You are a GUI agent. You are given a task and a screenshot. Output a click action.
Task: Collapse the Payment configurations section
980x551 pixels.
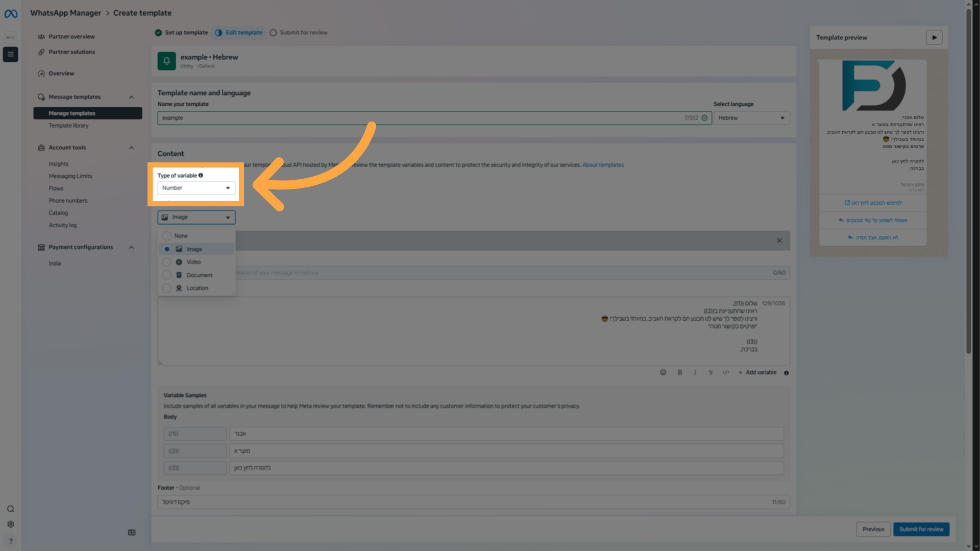pyautogui.click(x=131, y=247)
